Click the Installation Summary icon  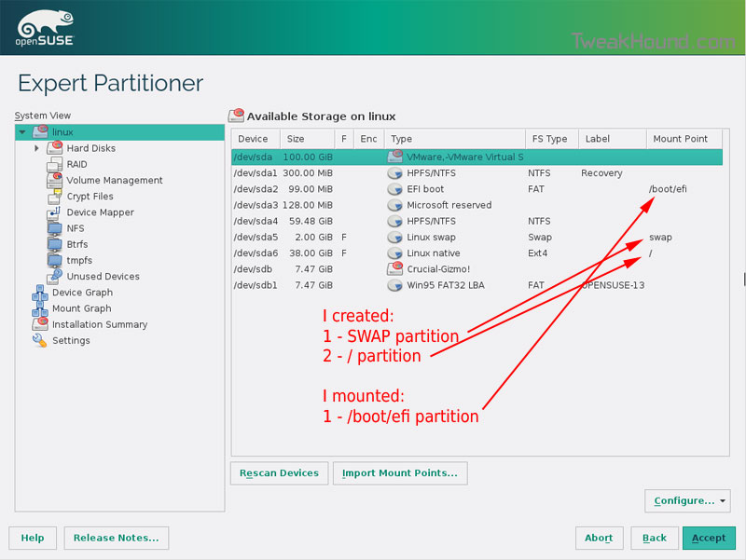pyautogui.click(x=40, y=324)
